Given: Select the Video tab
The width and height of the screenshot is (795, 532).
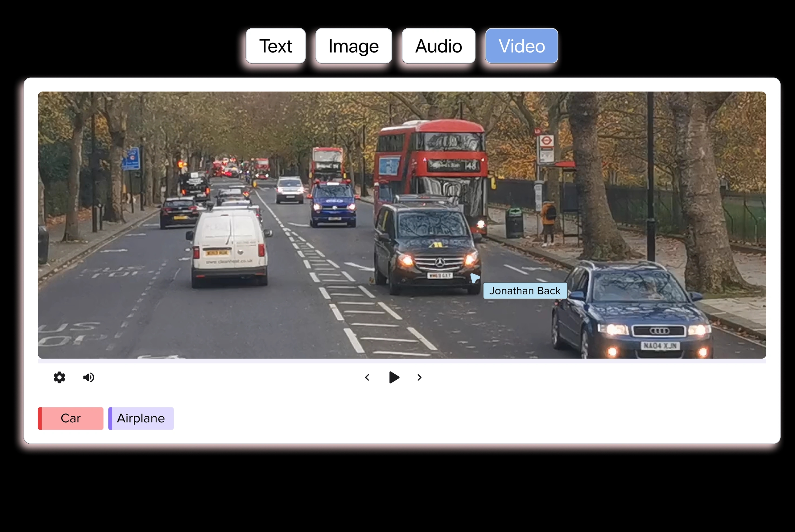Looking at the screenshot, I should point(522,46).
